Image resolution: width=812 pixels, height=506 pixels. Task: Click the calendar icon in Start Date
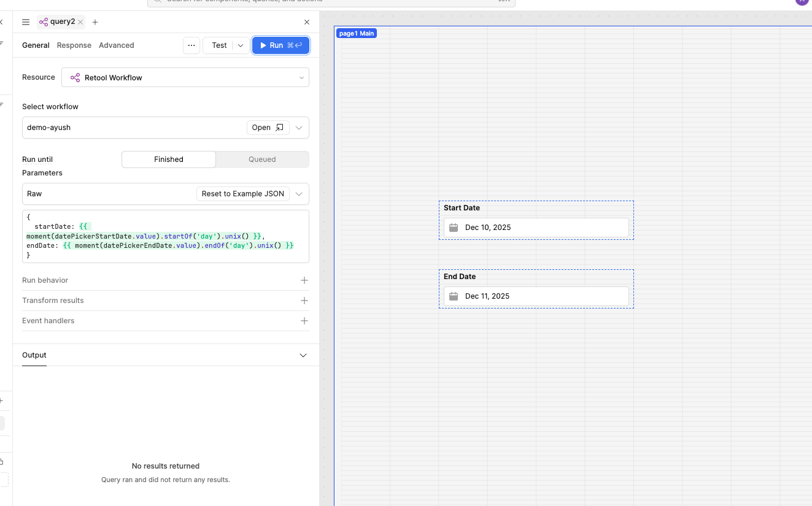tap(454, 228)
